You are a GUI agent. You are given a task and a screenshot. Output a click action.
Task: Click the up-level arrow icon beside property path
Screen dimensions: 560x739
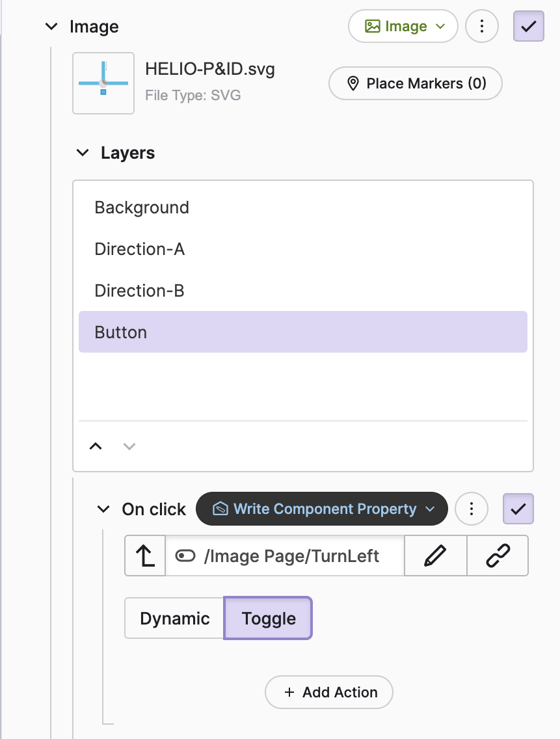[145, 556]
